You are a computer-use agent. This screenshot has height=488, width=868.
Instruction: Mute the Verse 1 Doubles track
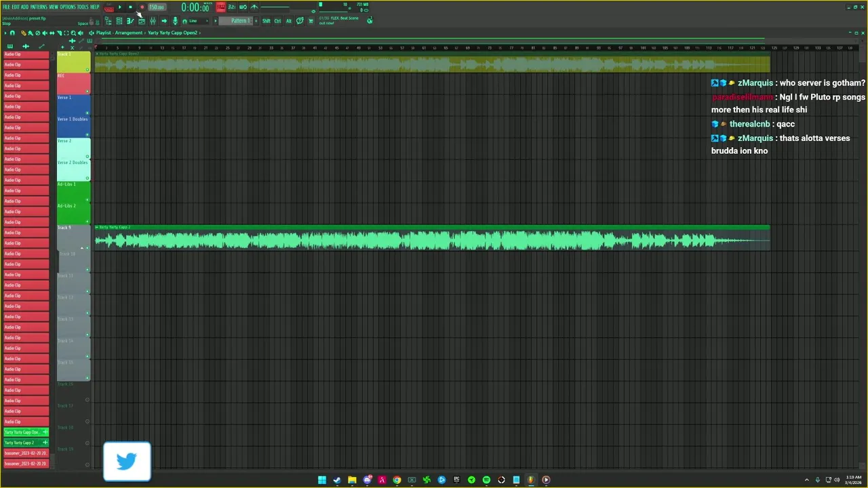click(87, 135)
